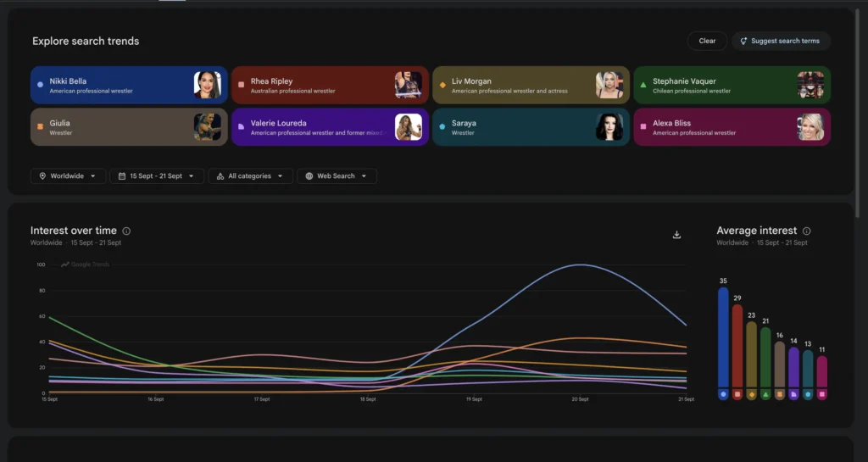Click the cyan pentagon marker on Saraya card

[442, 126]
